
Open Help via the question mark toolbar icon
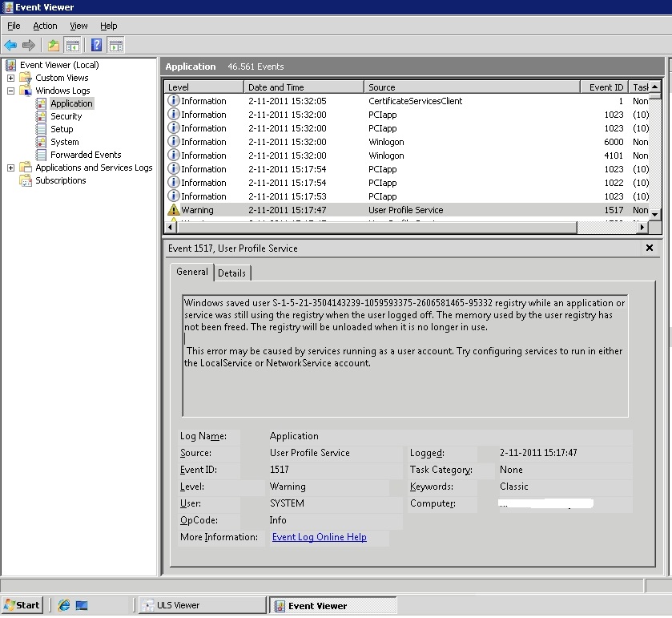(x=97, y=45)
